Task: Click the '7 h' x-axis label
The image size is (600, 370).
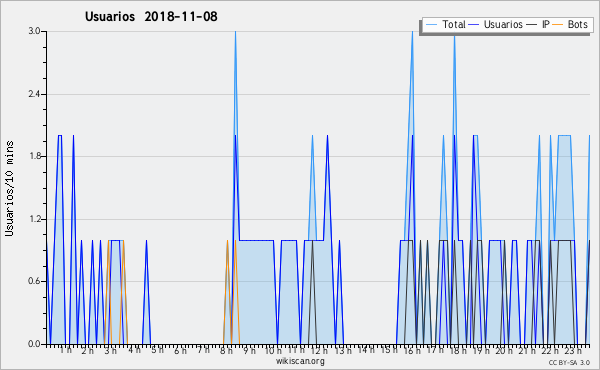Action: tap(203, 349)
